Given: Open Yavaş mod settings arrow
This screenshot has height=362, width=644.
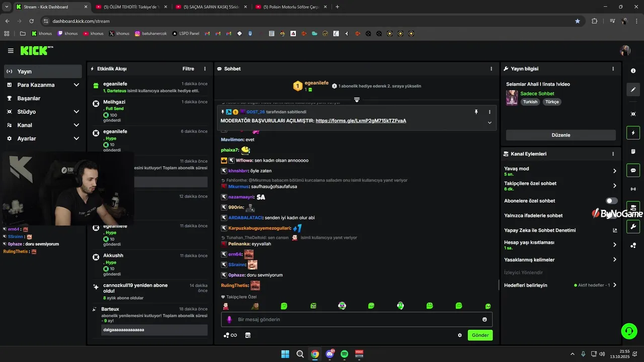Looking at the screenshot, I should point(614,171).
